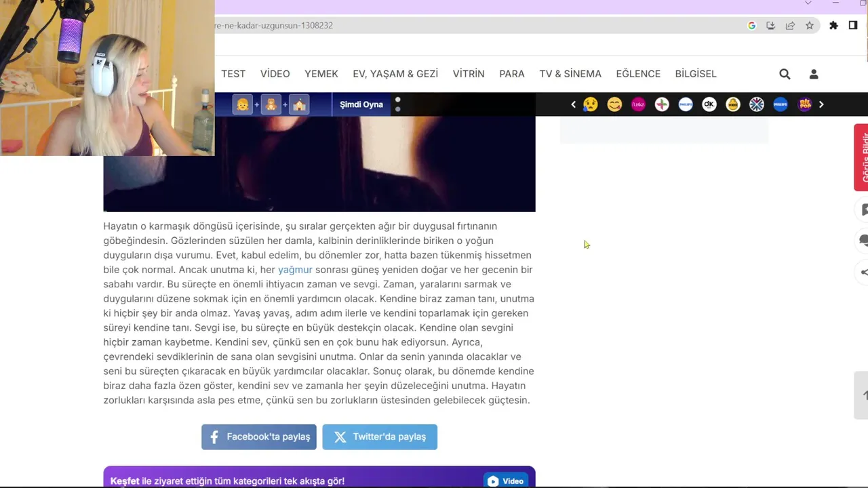This screenshot has height=488, width=868.
Task: Click the round comment bubble icon on right edge
Action: point(862,241)
